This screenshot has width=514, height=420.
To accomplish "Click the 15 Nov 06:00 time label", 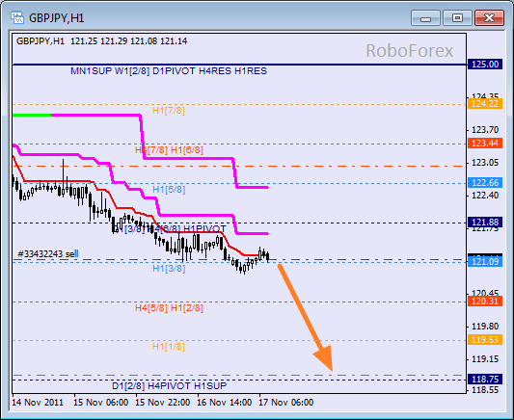I will [x=100, y=403].
